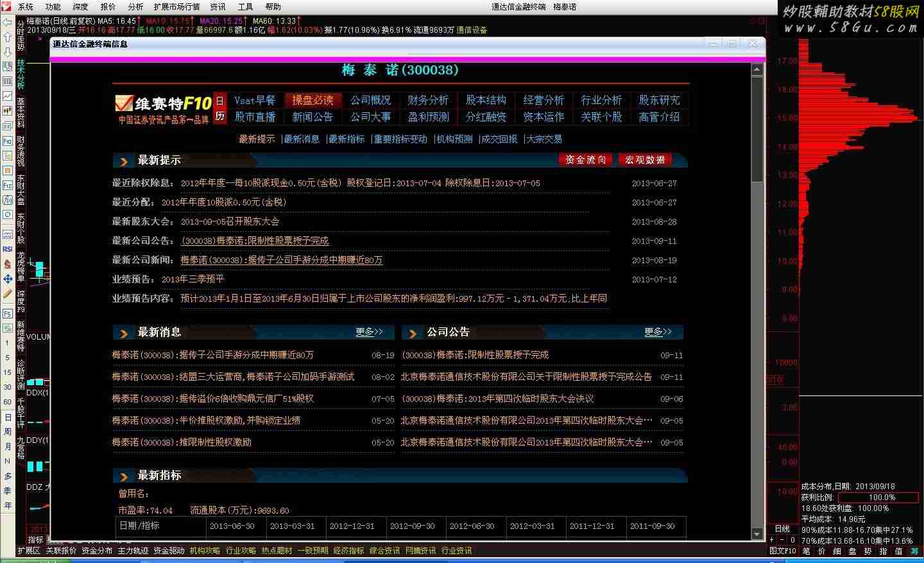Image resolution: width=924 pixels, height=563 pixels.
Task: Open the 经营分析 section
Action: pyautogui.click(x=543, y=100)
